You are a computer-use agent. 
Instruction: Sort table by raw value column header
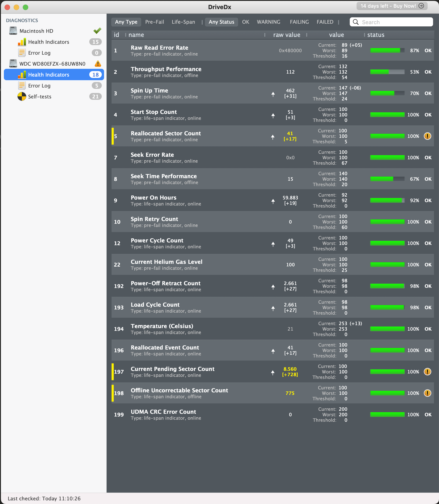[x=286, y=35]
